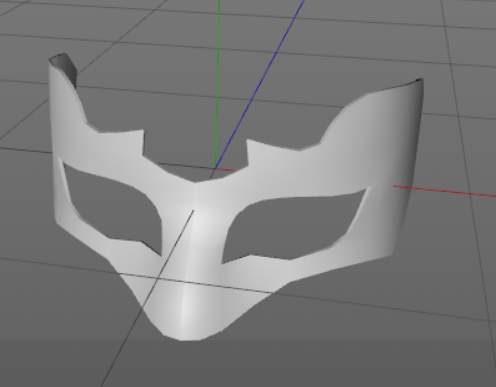Click the world origin where axes meet
Viewport: 496px width, 387px height.
(216, 168)
